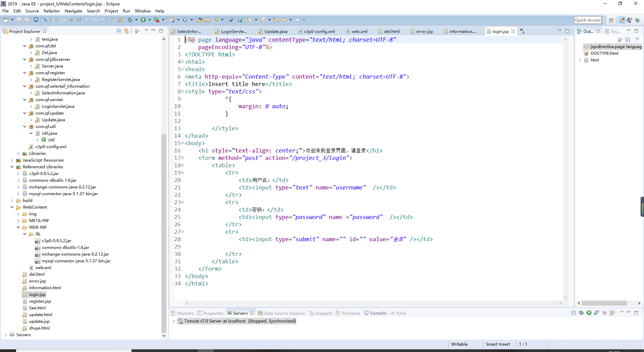Close the login.jsp editor tab
Image resolution: width=644 pixels, height=352 pixels.
click(x=513, y=31)
